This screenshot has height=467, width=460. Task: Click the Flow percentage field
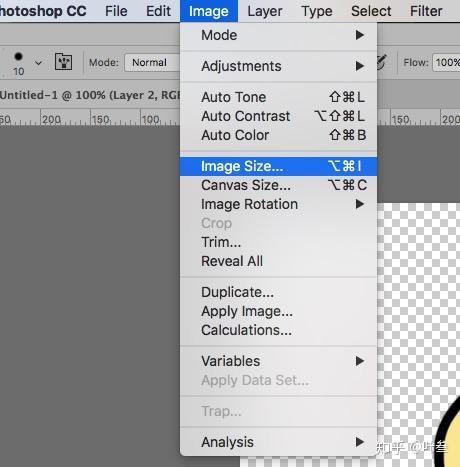point(446,62)
